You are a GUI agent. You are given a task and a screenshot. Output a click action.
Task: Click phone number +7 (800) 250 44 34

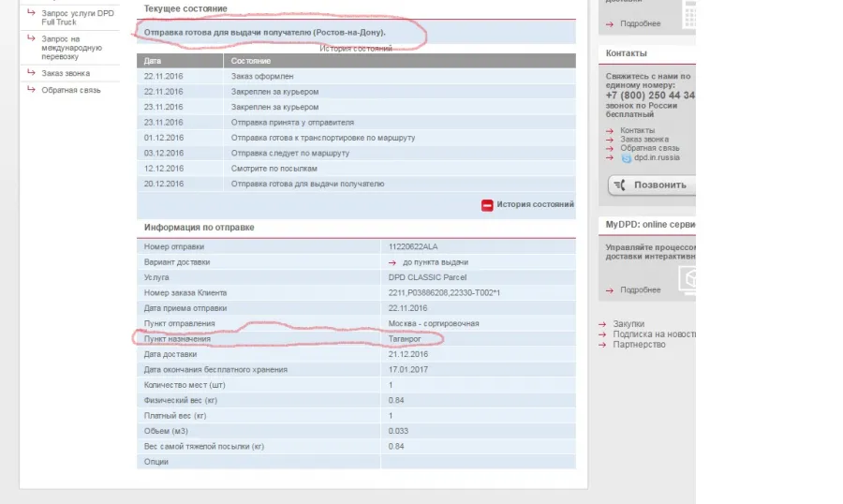click(651, 96)
